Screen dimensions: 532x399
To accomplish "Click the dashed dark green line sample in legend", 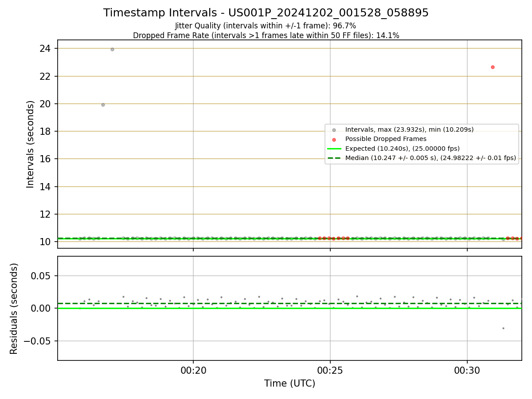I will click(334, 158).
